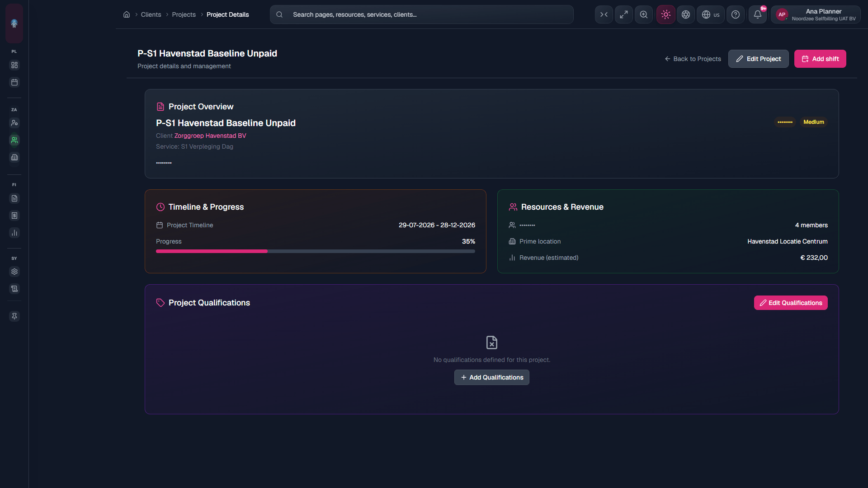Click the Project Timeline calendar icon

[160, 225]
